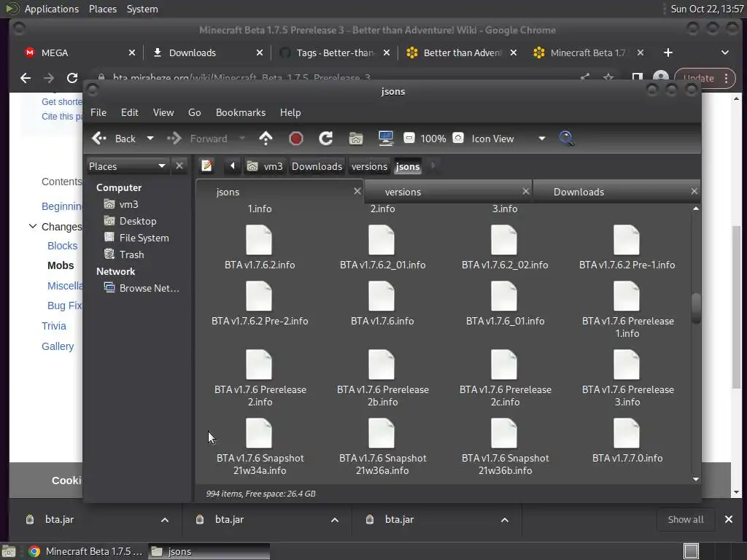
Task: Open the Trivia link in wiki contents
Action: point(54,326)
